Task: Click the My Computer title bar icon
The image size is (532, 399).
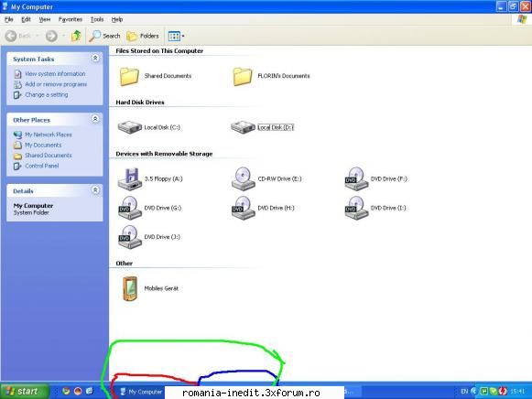Action: pos(5,6)
